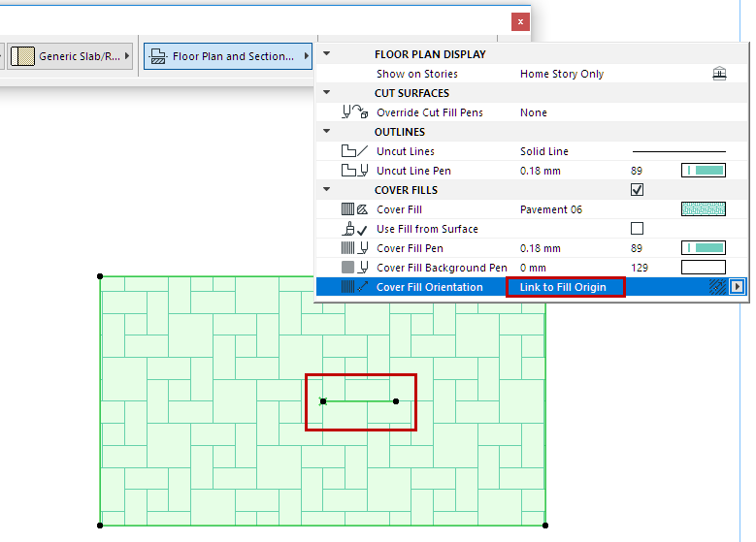This screenshot has height=542, width=756.
Task: Click the 0 mm background pen value
Action: [533, 268]
